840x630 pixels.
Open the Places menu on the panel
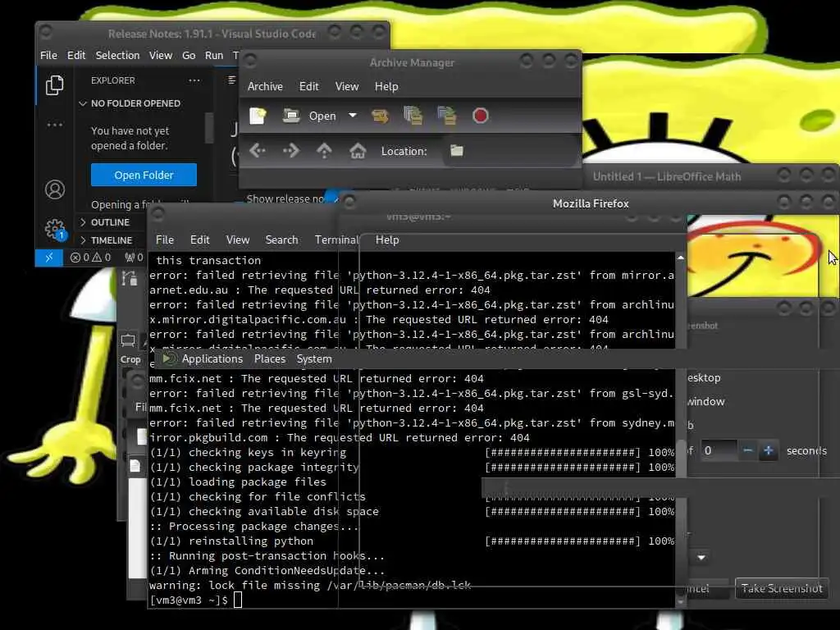tap(269, 359)
